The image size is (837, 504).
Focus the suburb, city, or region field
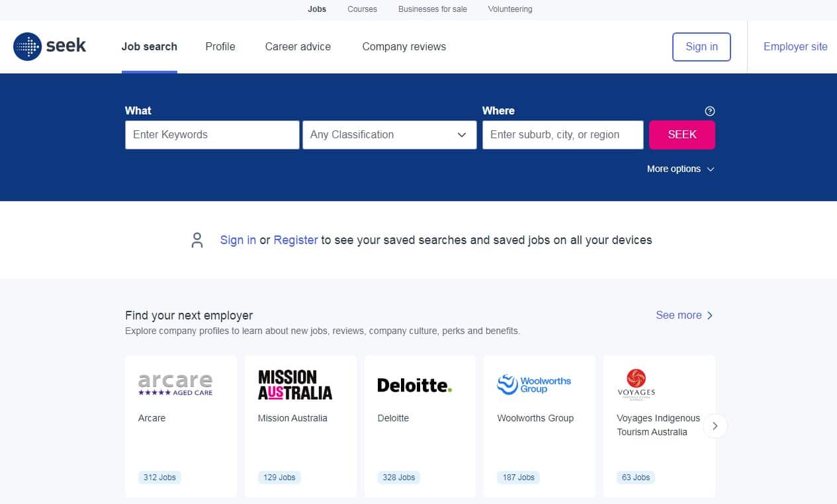563,135
